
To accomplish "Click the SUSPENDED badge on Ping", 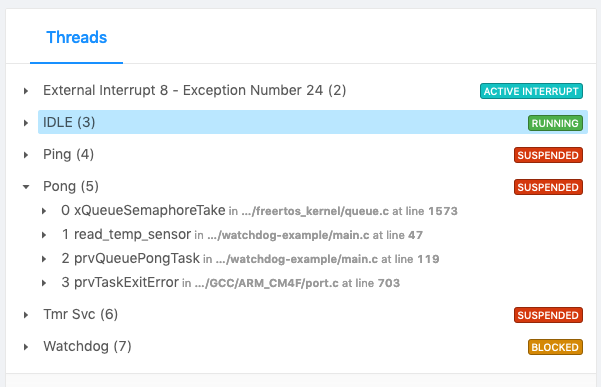I will point(548,155).
